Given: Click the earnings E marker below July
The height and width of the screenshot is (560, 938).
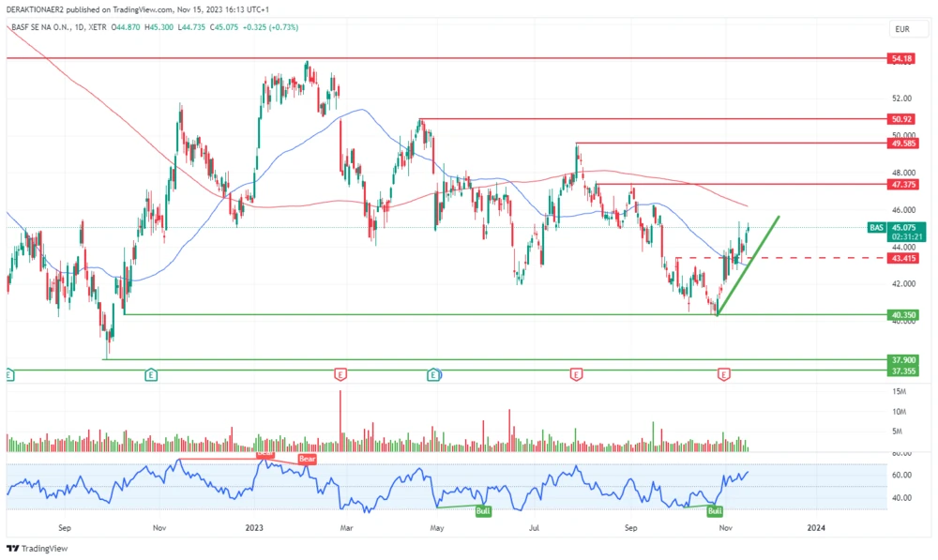Looking at the screenshot, I should coord(576,374).
